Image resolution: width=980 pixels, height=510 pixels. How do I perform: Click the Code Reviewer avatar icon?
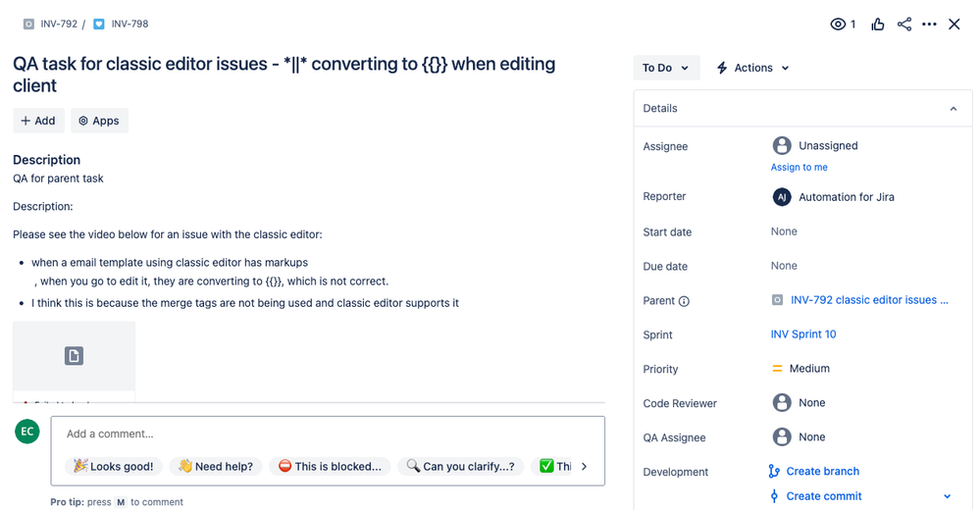[x=782, y=402]
